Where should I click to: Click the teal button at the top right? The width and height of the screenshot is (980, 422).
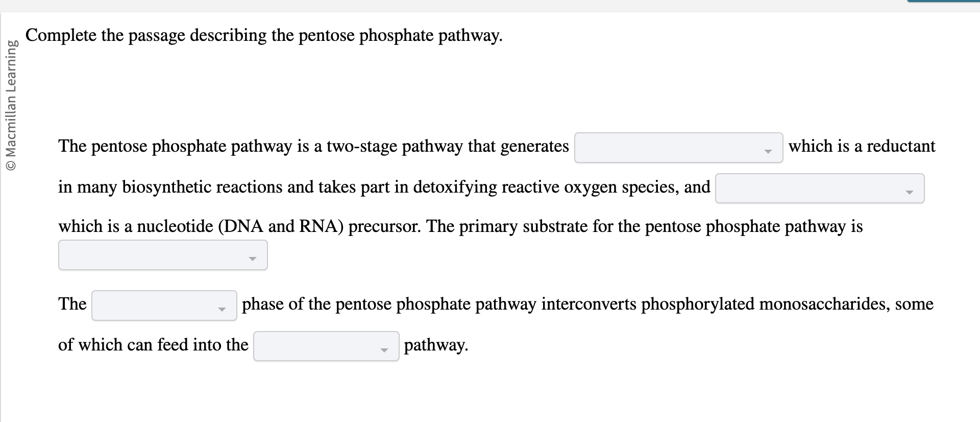coord(944,2)
